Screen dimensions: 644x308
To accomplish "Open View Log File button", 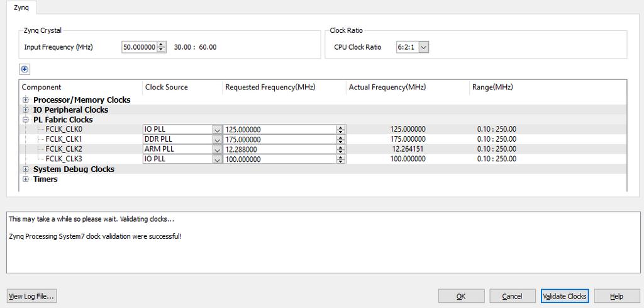I will point(31,296).
